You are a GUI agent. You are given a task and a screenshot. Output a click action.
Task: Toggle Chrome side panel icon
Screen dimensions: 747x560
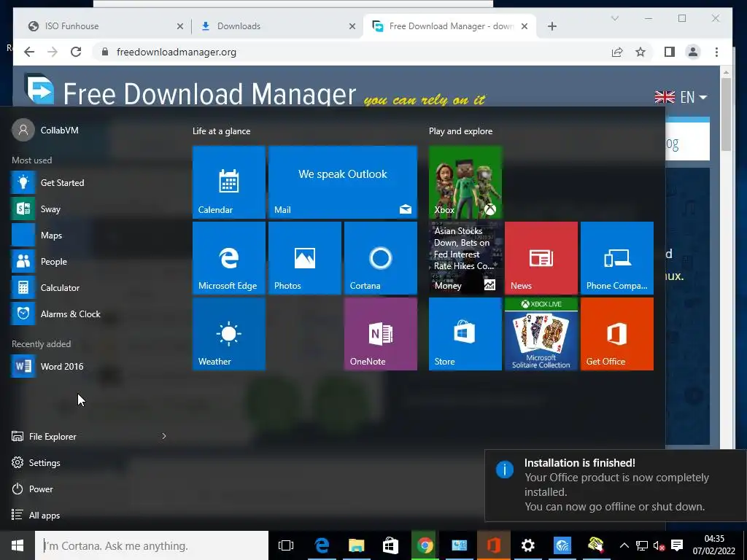click(670, 52)
